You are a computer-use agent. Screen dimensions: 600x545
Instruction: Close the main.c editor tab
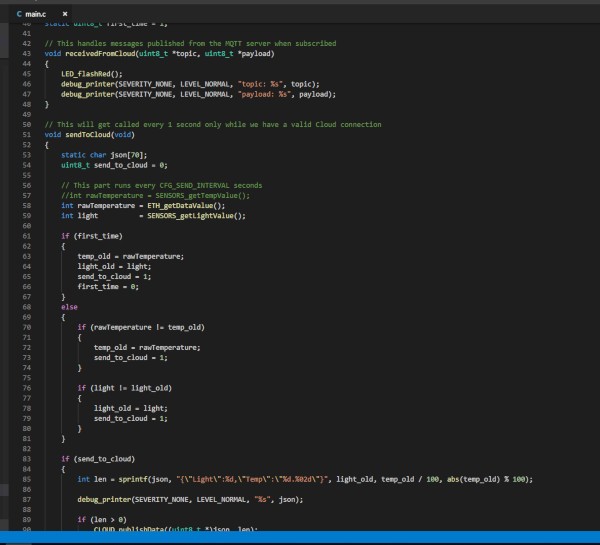tap(65, 13)
